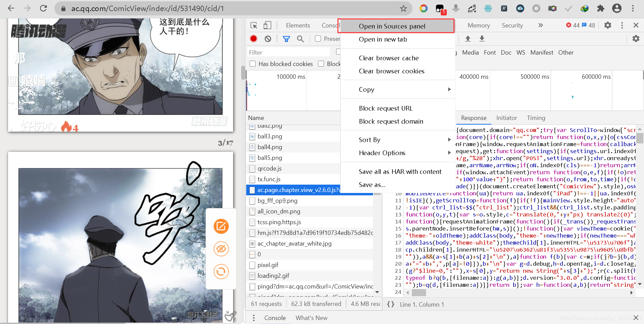Stop recording the network log
The height and width of the screenshot is (324, 644).
coord(254,39)
